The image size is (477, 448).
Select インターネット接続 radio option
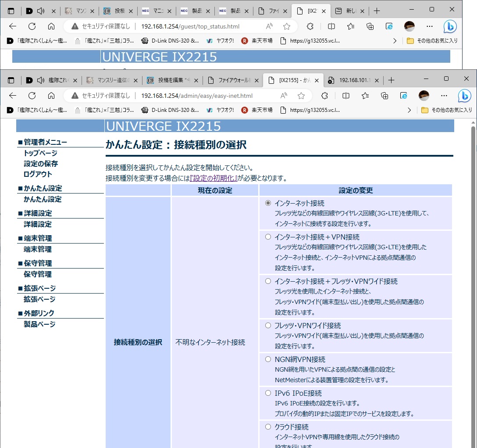[x=268, y=203]
